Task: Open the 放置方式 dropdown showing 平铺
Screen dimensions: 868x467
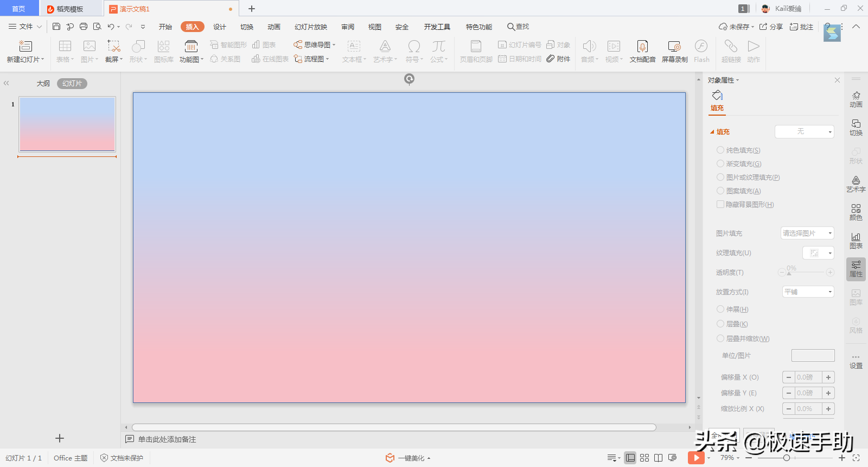Action: pos(807,292)
